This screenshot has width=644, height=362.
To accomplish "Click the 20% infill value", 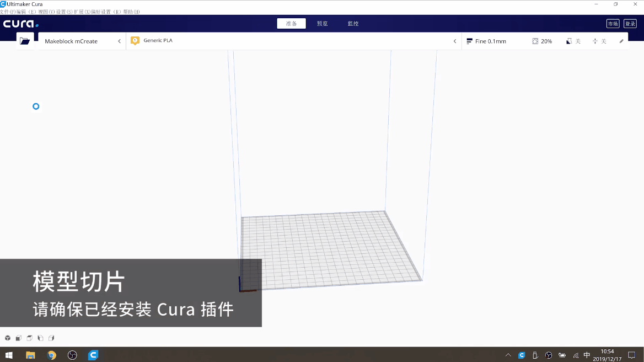I will click(x=546, y=41).
